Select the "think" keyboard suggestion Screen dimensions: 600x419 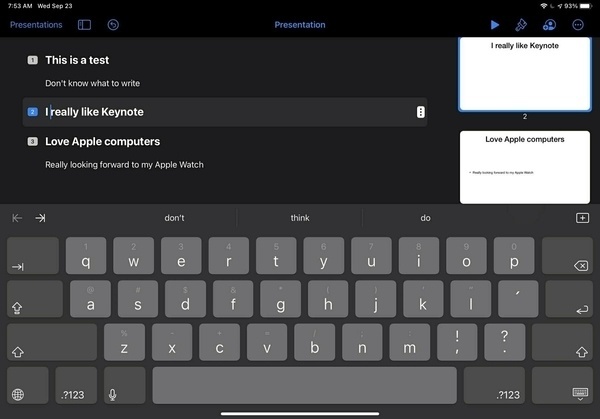coord(300,218)
